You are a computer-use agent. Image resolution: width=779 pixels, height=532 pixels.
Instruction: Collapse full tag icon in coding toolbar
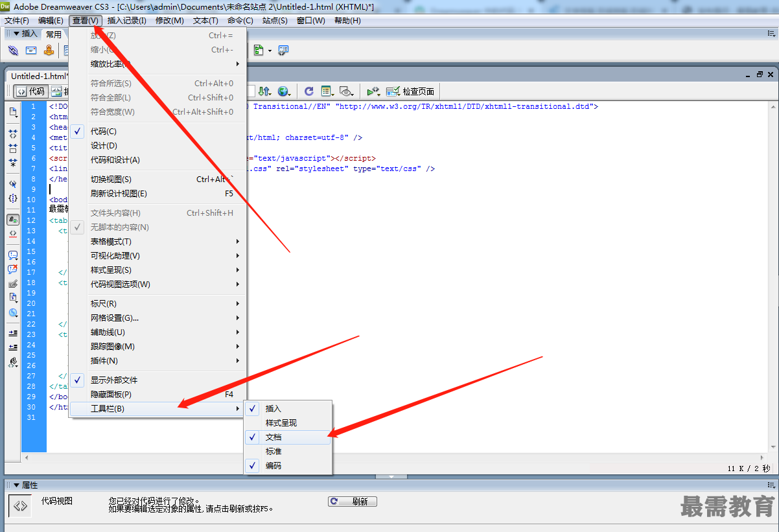click(x=13, y=133)
